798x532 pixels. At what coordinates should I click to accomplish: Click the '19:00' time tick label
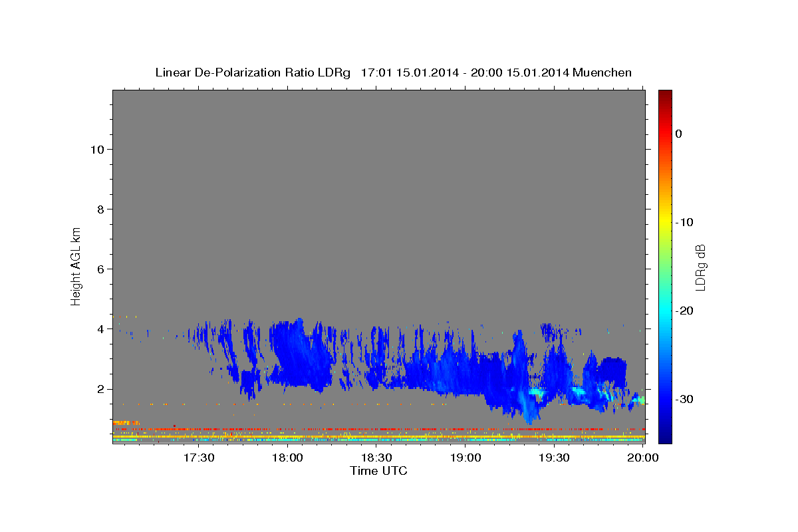[465, 458]
